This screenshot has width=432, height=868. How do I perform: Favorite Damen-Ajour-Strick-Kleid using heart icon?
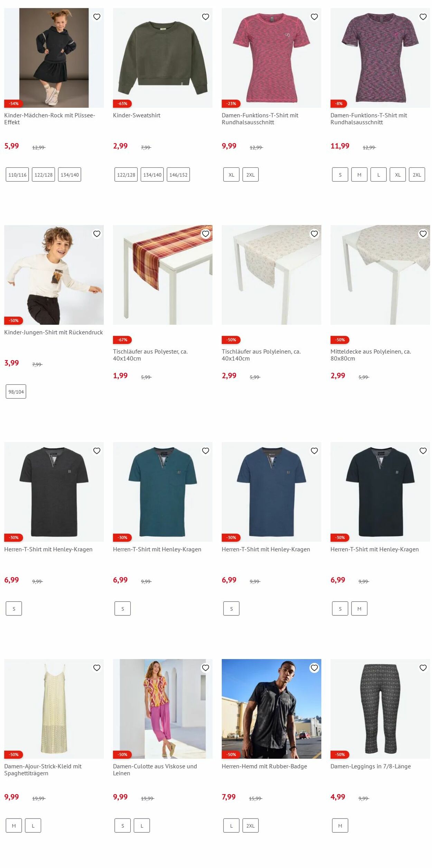[97, 668]
